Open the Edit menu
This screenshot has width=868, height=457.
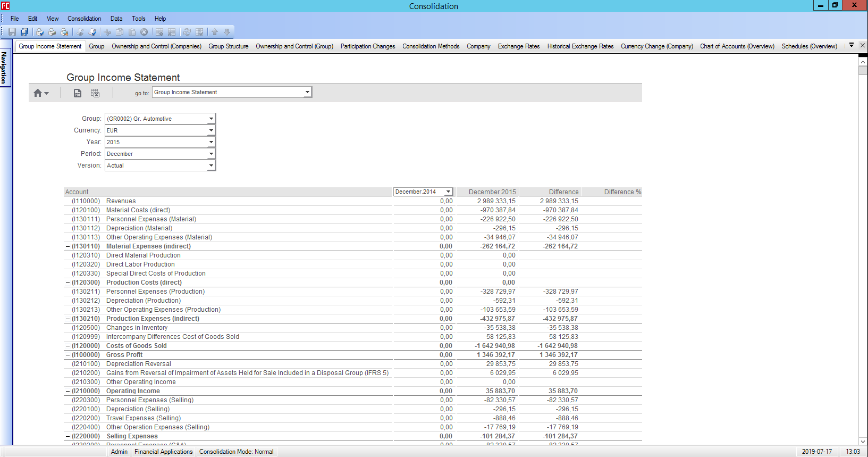pos(32,19)
